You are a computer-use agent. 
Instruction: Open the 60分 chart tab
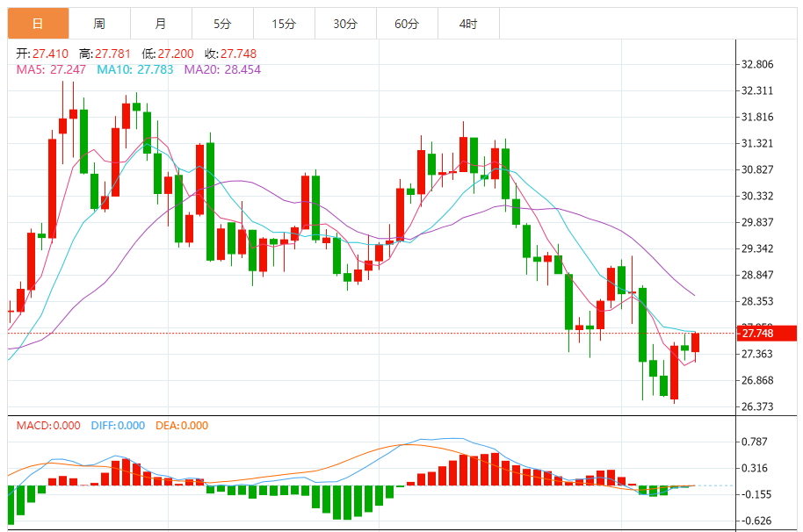pos(407,24)
